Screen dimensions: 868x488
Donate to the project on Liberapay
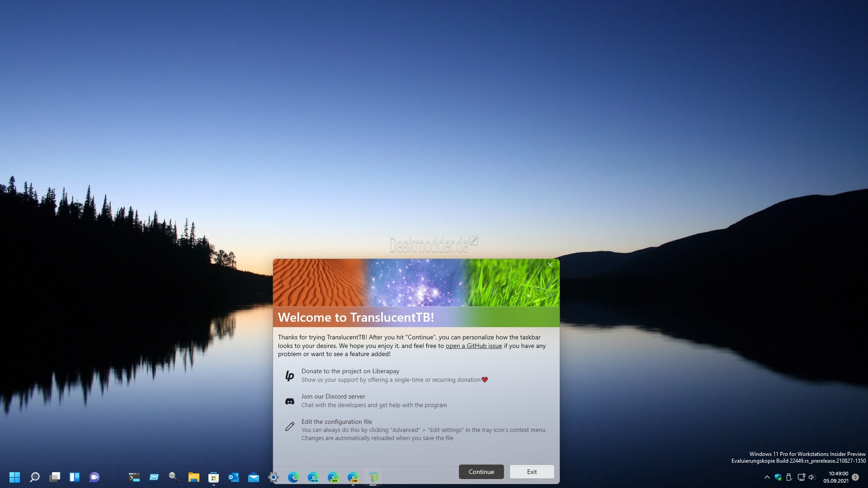tap(350, 371)
